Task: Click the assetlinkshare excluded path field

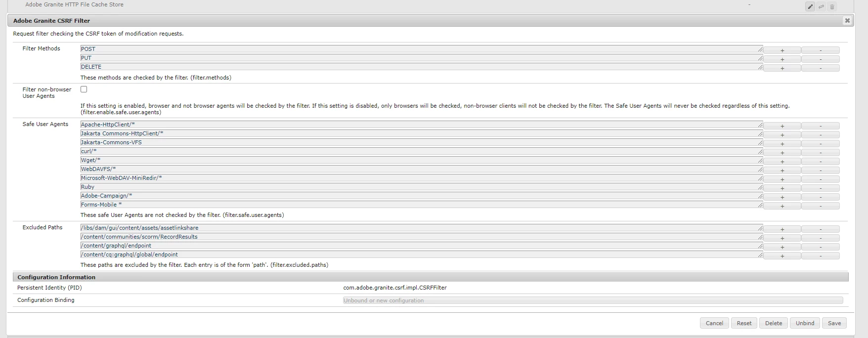Action: 422,228
